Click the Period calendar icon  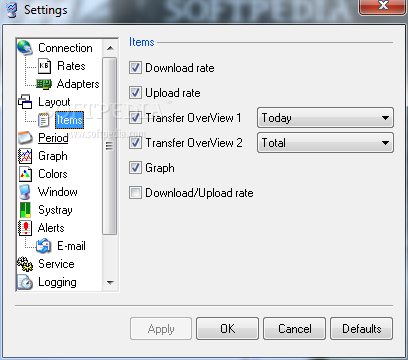(25, 138)
